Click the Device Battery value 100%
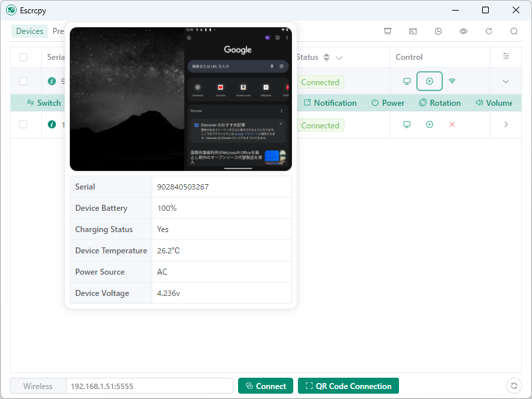Screen dimensions: 532x399 click(x=167, y=208)
